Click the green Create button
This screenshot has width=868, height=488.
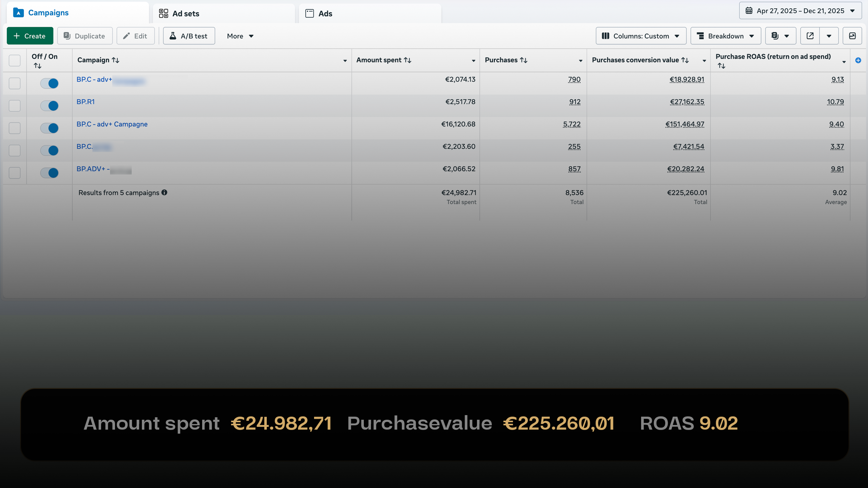30,36
